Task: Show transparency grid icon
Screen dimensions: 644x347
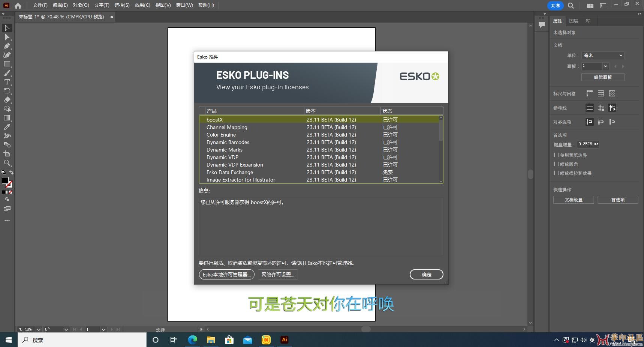Action: tap(612, 93)
